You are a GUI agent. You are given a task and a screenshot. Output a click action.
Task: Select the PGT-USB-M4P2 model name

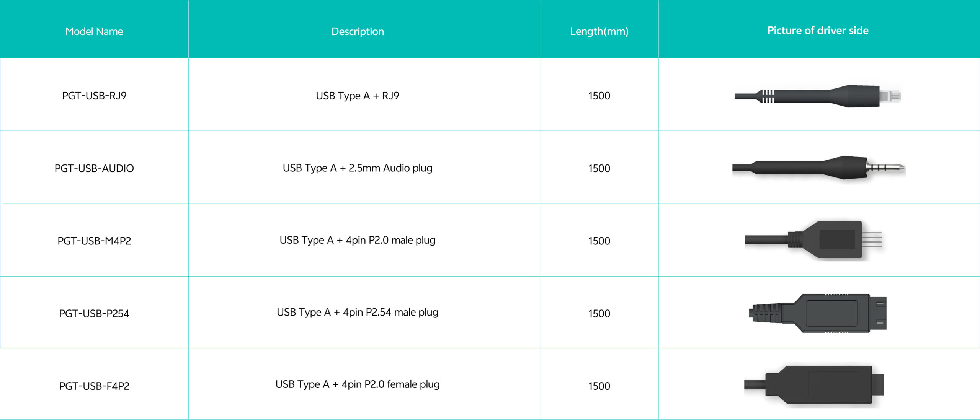point(94,241)
